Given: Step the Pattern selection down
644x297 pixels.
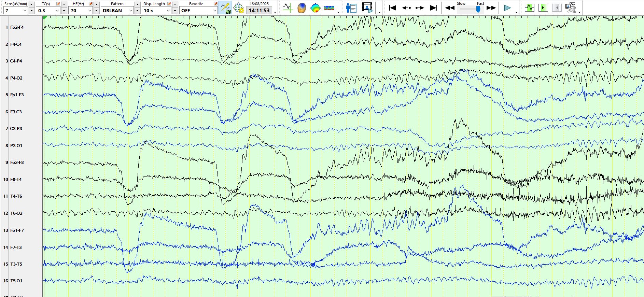Looking at the screenshot, I should [x=137, y=11].
